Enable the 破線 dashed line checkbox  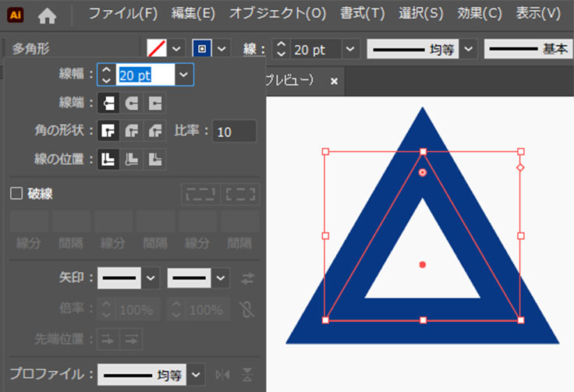16,194
